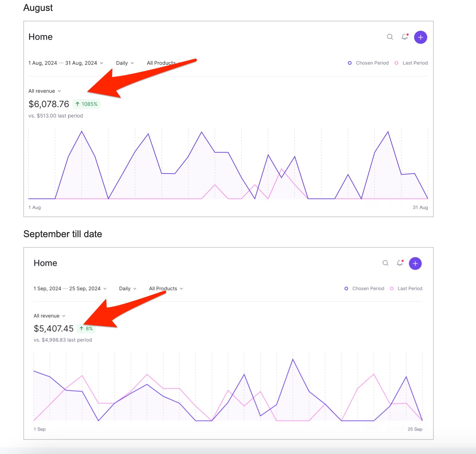Toggle Last Period legend in September chart

tap(406, 288)
